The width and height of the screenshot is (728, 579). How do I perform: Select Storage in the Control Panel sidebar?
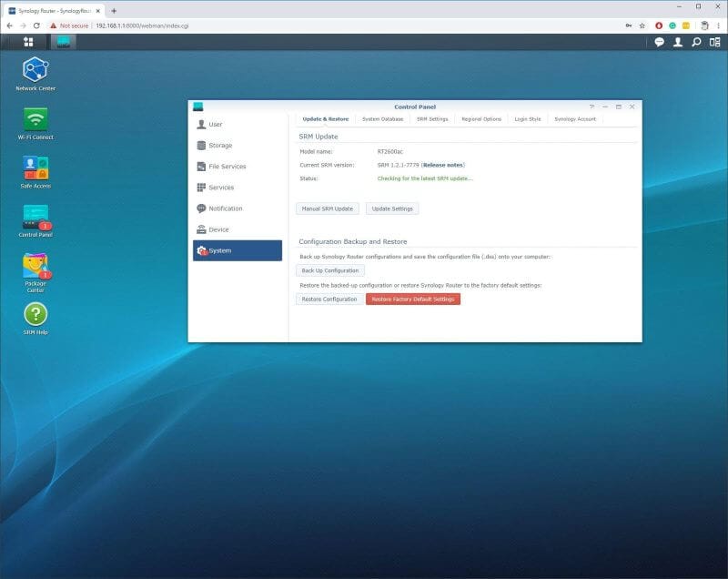(221, 145)
